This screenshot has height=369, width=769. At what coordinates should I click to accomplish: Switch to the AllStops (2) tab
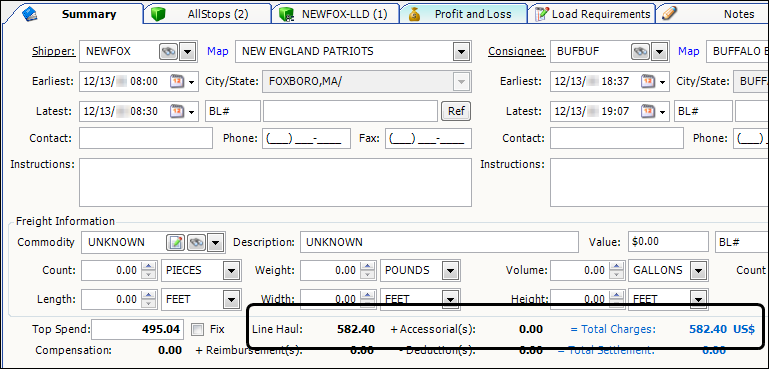tap(208, 14)
